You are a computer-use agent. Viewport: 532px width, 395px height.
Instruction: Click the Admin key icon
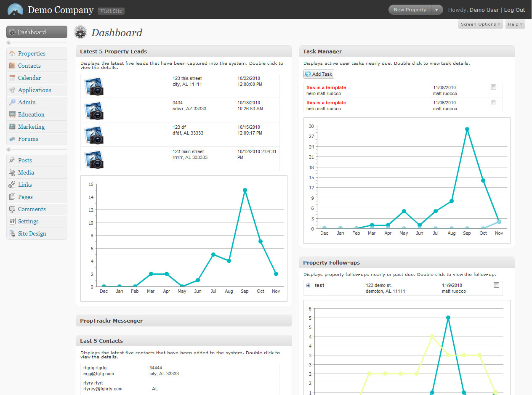12,102
